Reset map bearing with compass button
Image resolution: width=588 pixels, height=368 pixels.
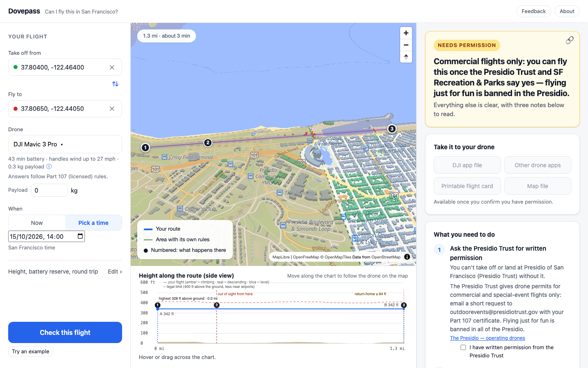[406, 57]
